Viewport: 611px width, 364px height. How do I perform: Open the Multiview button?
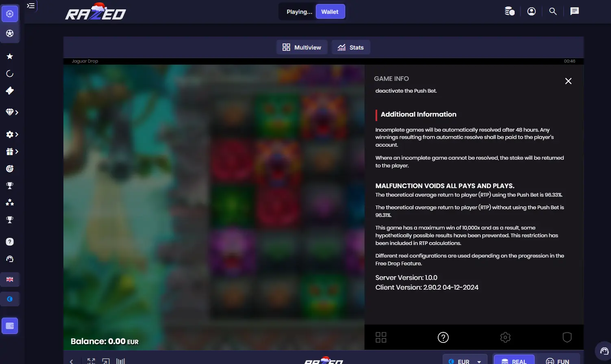click(302, 48)
